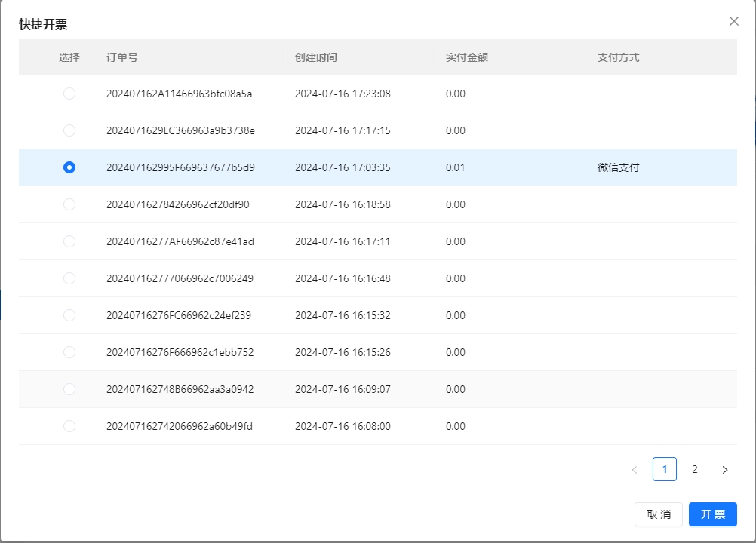The image size is (756, 543).
Task: Select radio for order 202407162A11466963bfc08a5a
Action: (69, 94)
